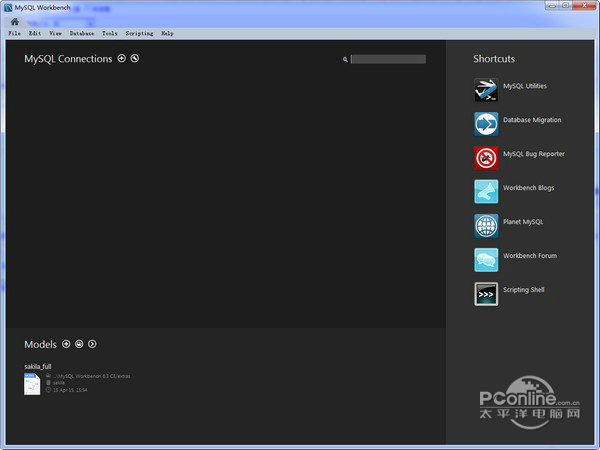This screenshot has height=450, width=600.
Task: Click the Workbench Forum label
Action: [x=530, y=256]
